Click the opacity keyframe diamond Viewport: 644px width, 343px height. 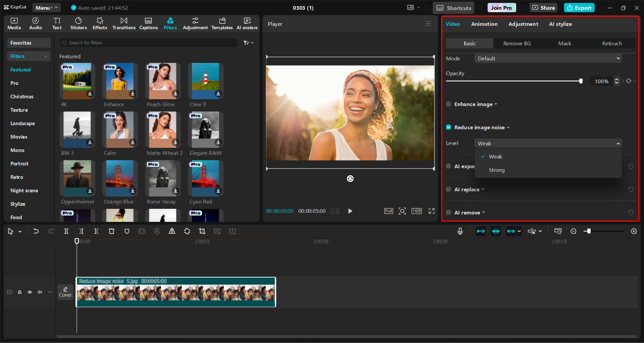pos(629,81)
